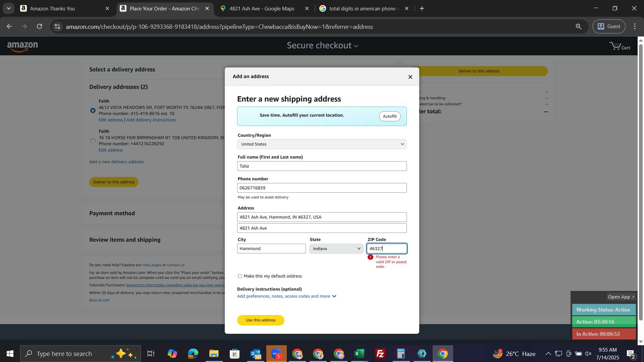Open Task View on the taskbar
The image size is (644, 362).
click(x=151, y=354)
